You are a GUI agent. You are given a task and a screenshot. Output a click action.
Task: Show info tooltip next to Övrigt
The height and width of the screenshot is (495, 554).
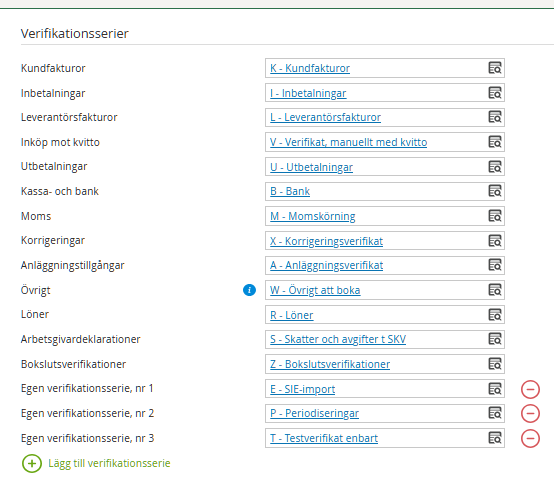249,290
